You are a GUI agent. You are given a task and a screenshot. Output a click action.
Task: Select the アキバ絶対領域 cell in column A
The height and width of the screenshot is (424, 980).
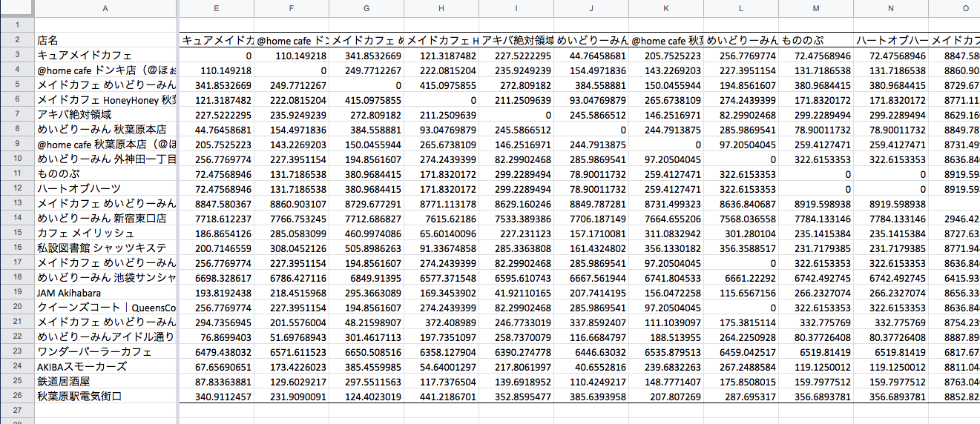[105, 114]
